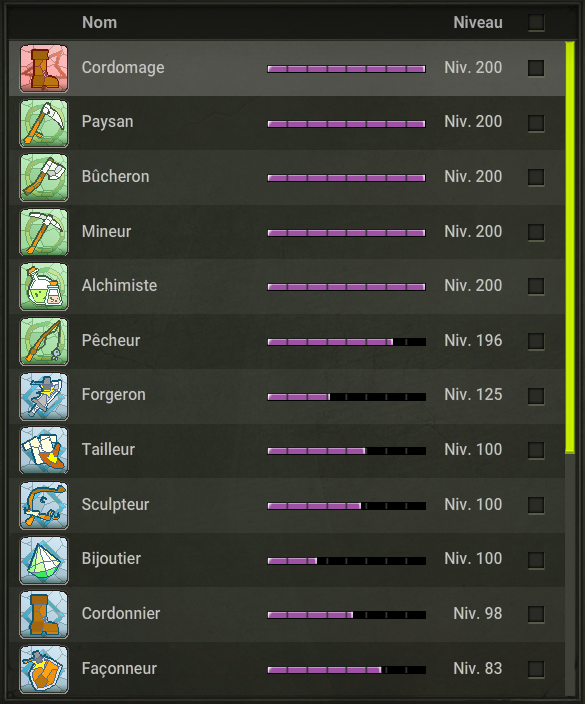Toggle the select-all checkbox in header
The height and width of the screenshot is (704, 585).
pyautogui.click(x=536, y=22)
